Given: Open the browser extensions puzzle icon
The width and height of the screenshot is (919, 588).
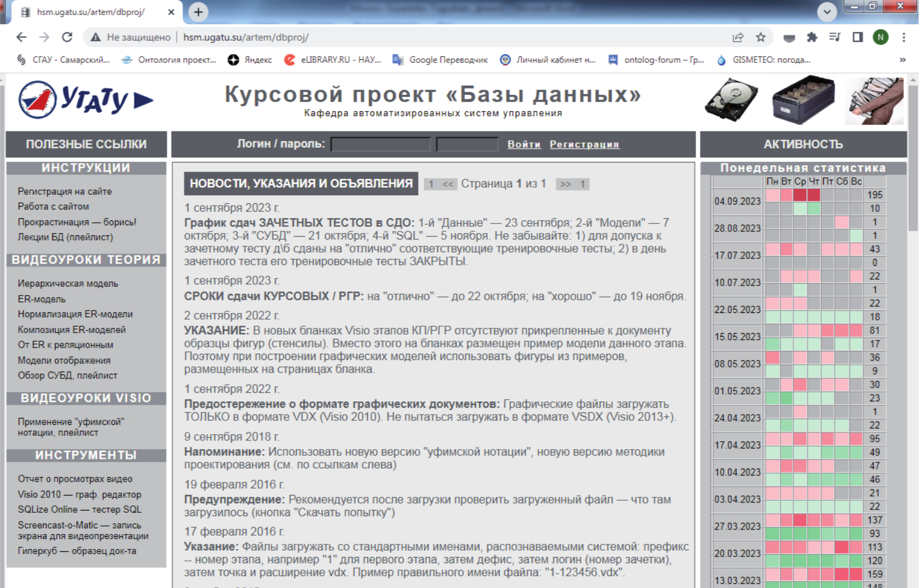Looking at the screenshot, I should click(812, 37).
